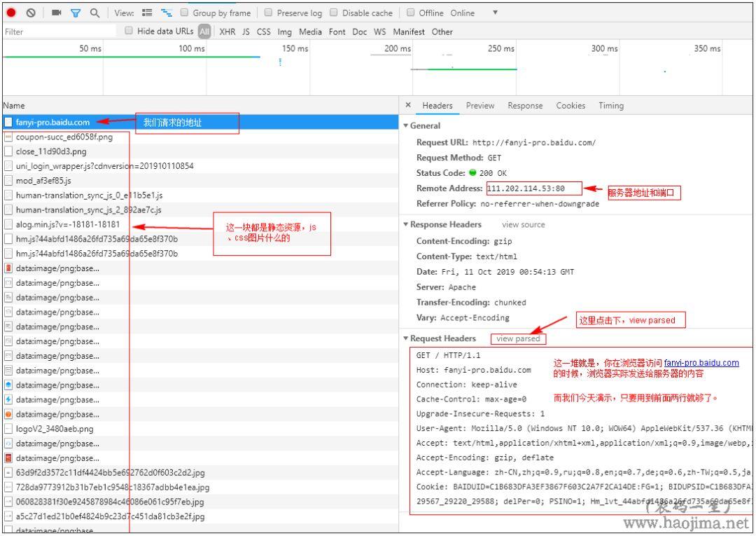The image size is (756, 536).
Task: Switch to the Cookies tab
Action: click(570, 105)
